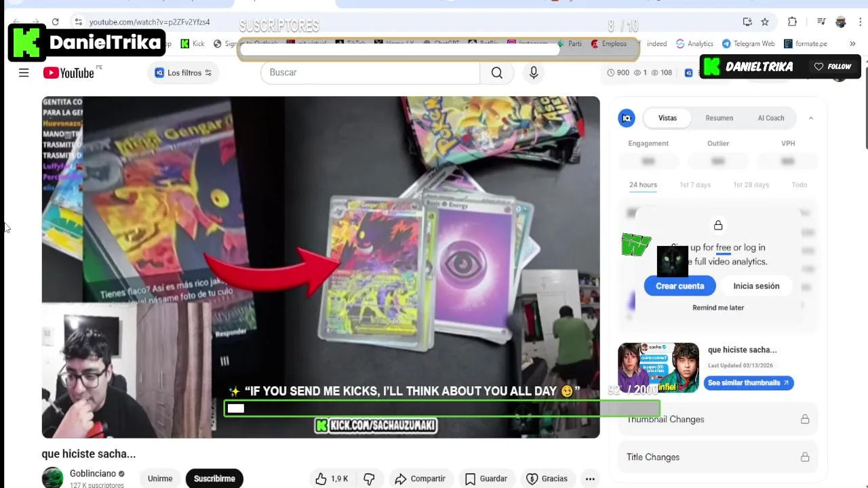This screenshot has width=868, height=488.
Task: Open the Goblinciano channel avatar
Action: 52,478
